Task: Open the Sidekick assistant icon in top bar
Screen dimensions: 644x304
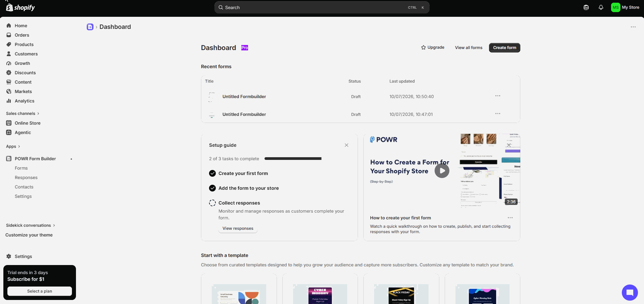Action: click(x=586, y=7)
